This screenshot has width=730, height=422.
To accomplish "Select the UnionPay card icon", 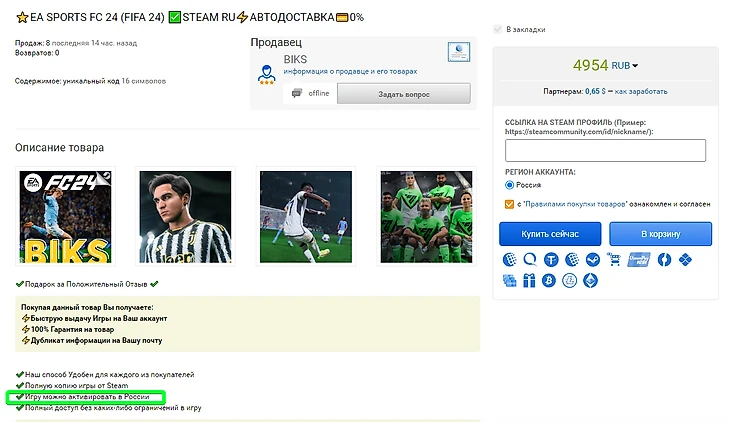I will pos(638,259).
